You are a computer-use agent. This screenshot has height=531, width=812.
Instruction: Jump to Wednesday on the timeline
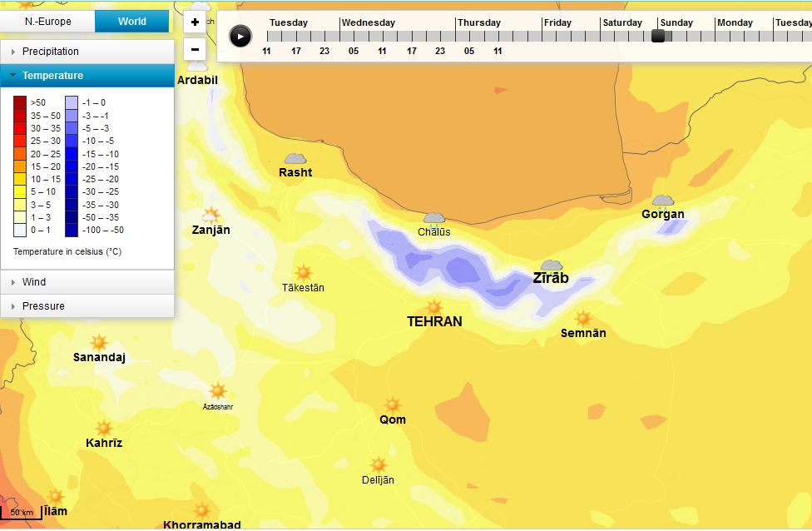coord(369,22)
